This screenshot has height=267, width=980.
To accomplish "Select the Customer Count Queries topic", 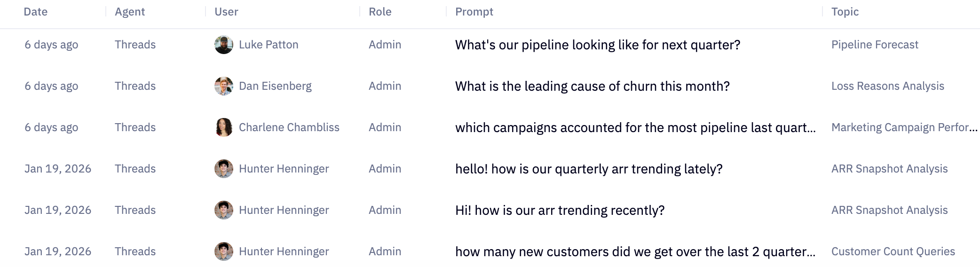I will [893, 251].
